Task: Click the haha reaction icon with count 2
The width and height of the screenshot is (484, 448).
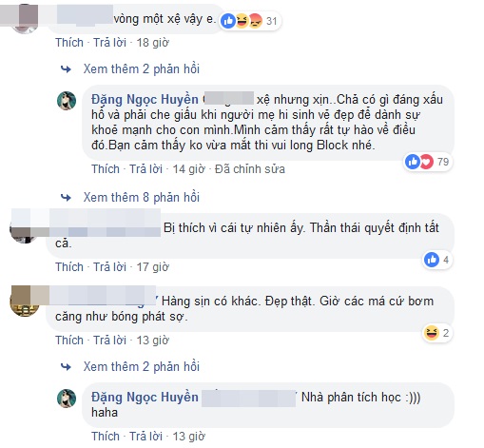Action: (432, 333)
